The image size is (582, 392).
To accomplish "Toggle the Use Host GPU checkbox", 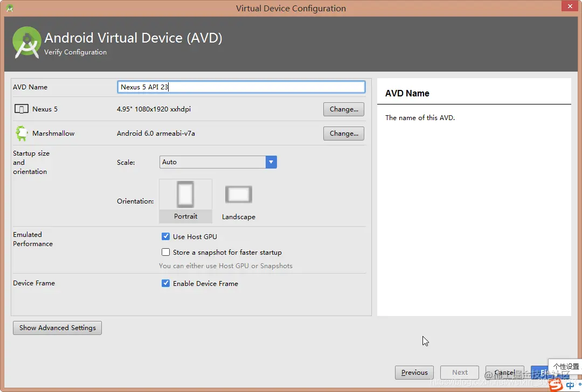I will [x=165, y=236].
